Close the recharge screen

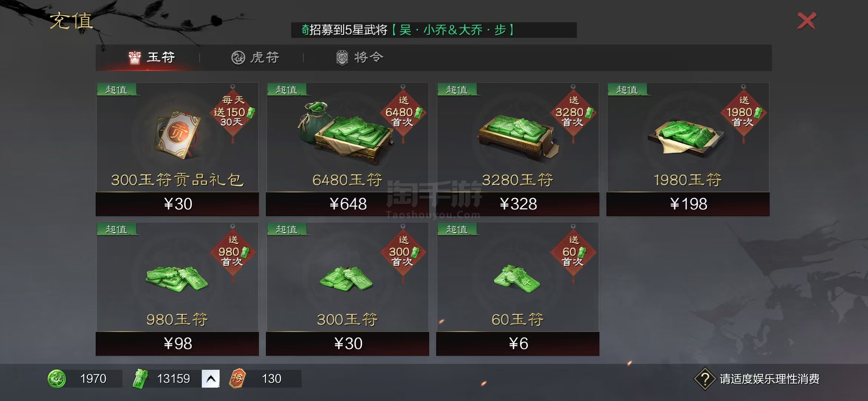click(807, 21)
